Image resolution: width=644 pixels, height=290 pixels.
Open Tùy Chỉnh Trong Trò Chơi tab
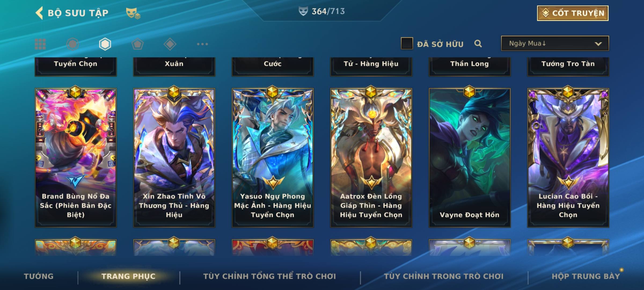coord(444,276)
